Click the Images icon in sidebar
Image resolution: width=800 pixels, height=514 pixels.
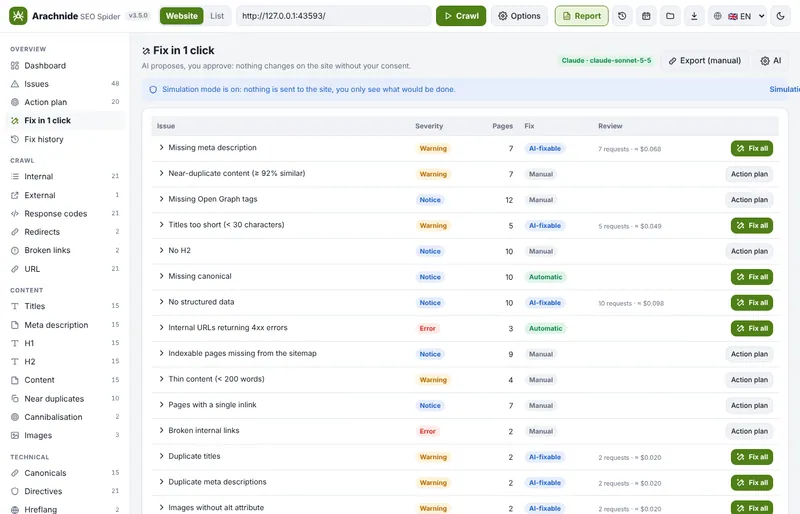[15, 435]
